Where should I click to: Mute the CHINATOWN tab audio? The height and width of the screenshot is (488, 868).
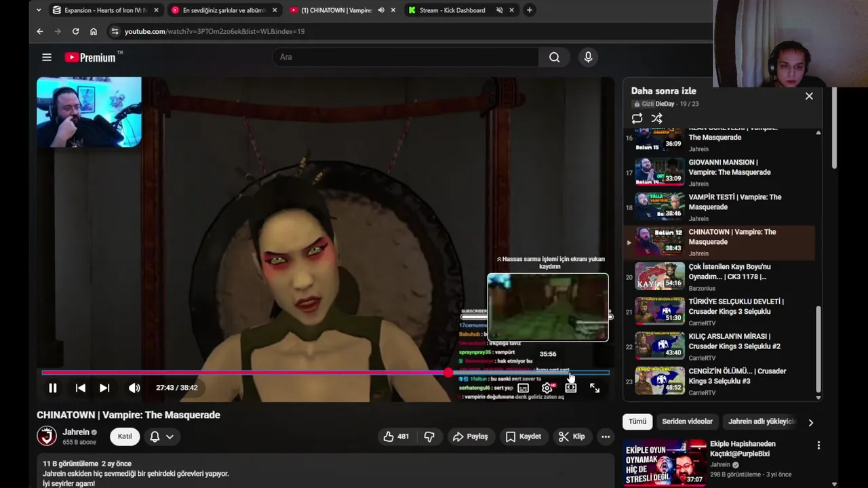pyautogui.click(x=381, y=10)
